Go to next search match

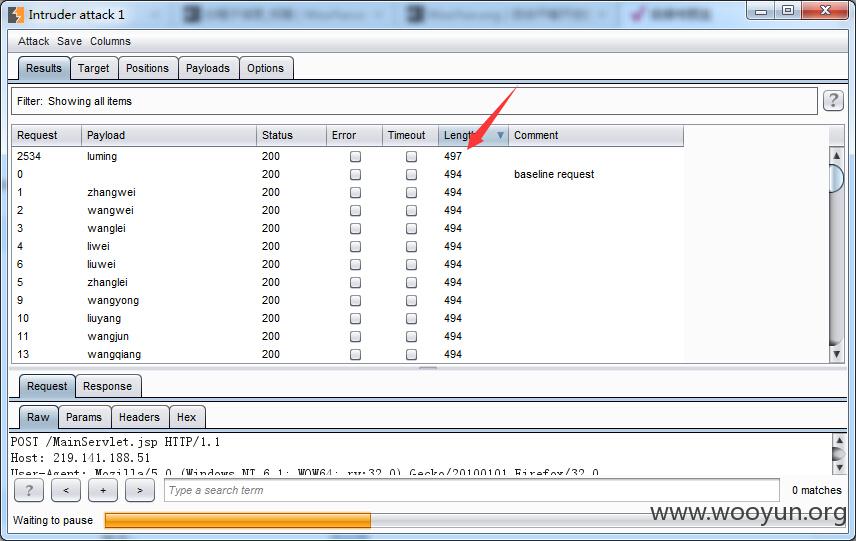(140, 490)
